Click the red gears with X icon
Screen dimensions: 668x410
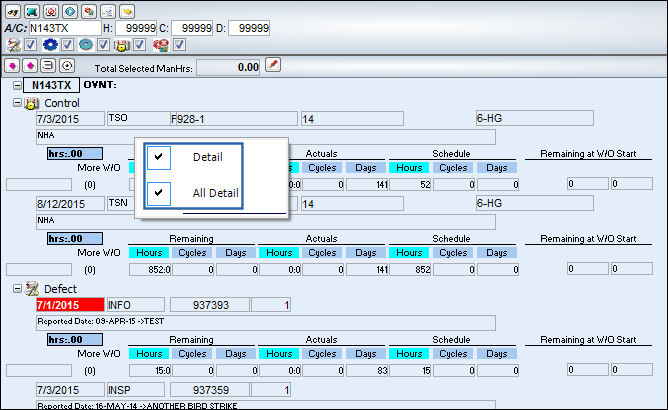pos(161,45)
